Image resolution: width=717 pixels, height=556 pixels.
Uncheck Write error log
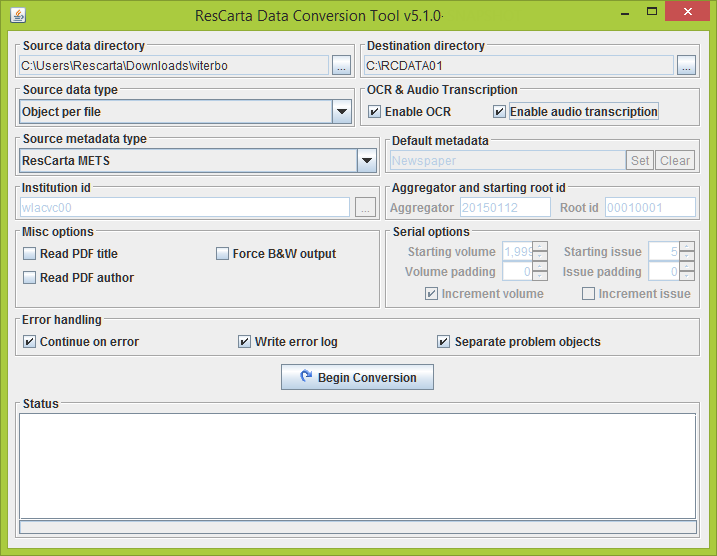tap(244, 342)
